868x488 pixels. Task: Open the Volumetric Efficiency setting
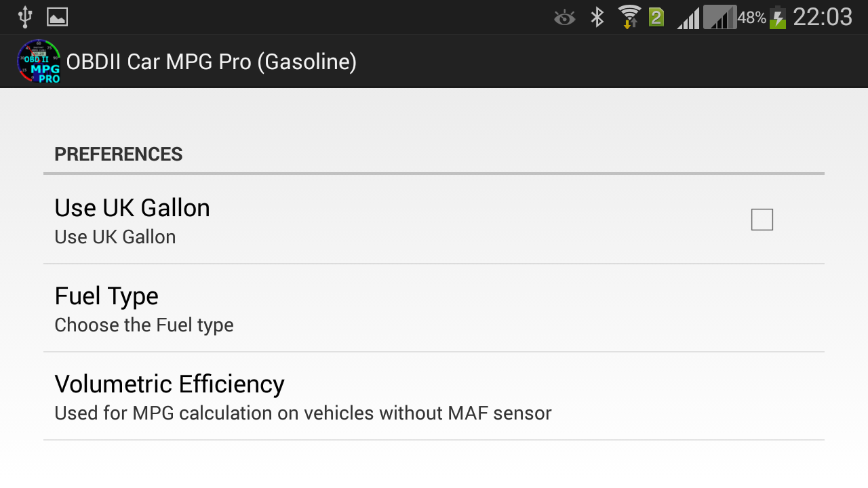pyautogui.click(x=434, y=396)
